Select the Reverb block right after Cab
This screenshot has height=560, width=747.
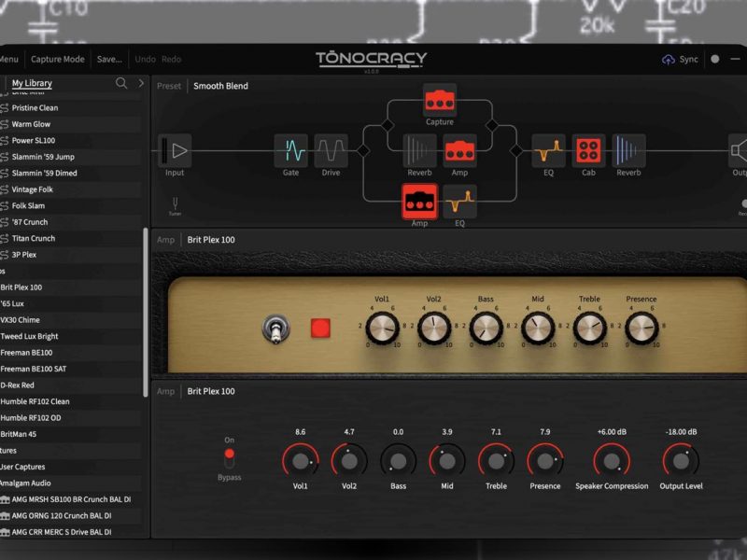(628, 150)
